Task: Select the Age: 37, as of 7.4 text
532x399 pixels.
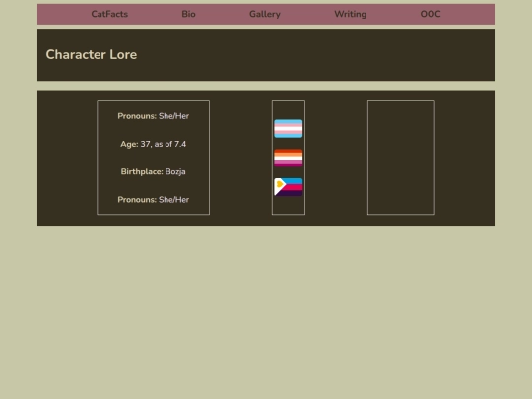Action: (x=154, y=144)
